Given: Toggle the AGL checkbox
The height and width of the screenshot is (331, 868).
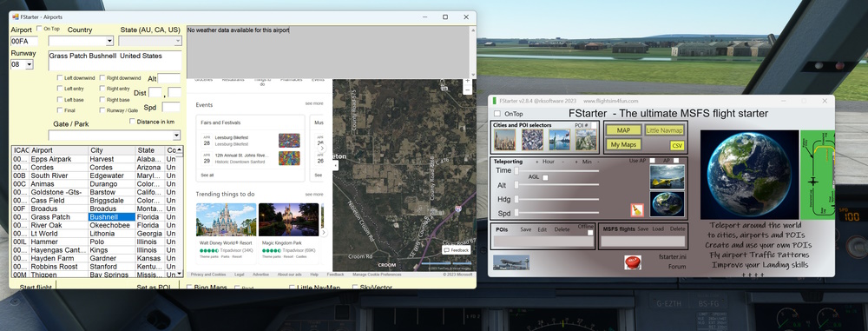Looking at the screenshot, I should 545,177.
